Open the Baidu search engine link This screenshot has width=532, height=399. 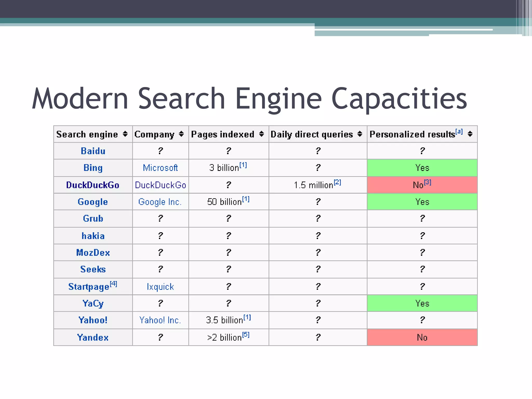(93, 151)
